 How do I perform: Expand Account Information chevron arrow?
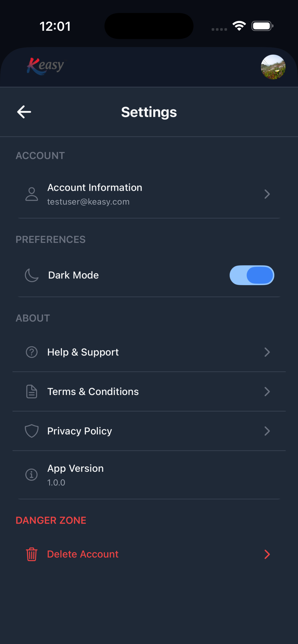(267, 194)
